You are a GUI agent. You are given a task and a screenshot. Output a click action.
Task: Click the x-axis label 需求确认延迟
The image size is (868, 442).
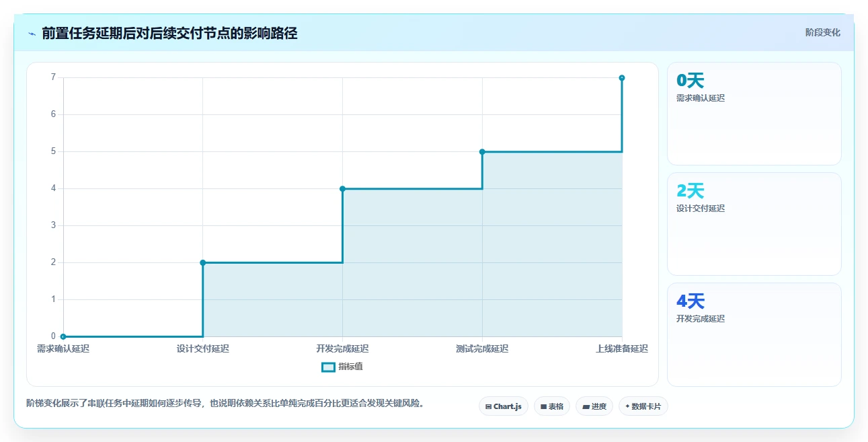click(63, 348)
